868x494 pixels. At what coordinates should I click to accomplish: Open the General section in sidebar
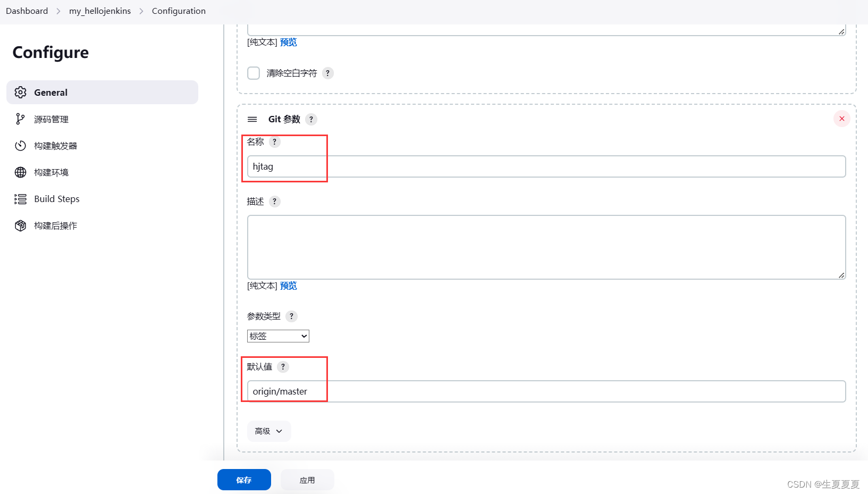pyautogui.click(x=102, y=93)
